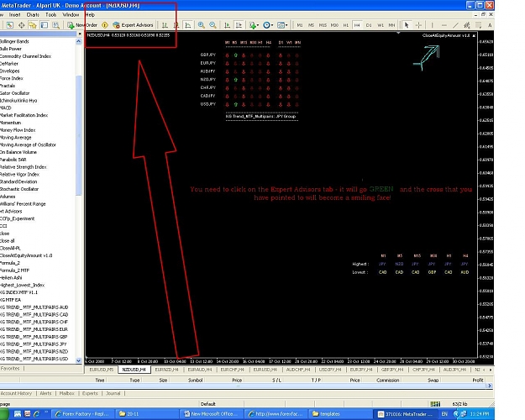Open the Help menu
The image size is (525, 420).
tap(90, 15)
